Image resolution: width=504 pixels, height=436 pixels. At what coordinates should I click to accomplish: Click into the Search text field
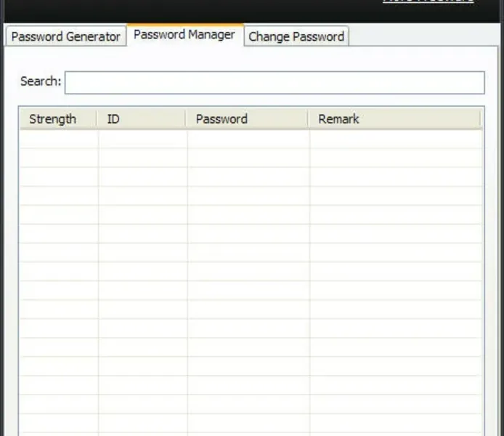tap(275, 82)
